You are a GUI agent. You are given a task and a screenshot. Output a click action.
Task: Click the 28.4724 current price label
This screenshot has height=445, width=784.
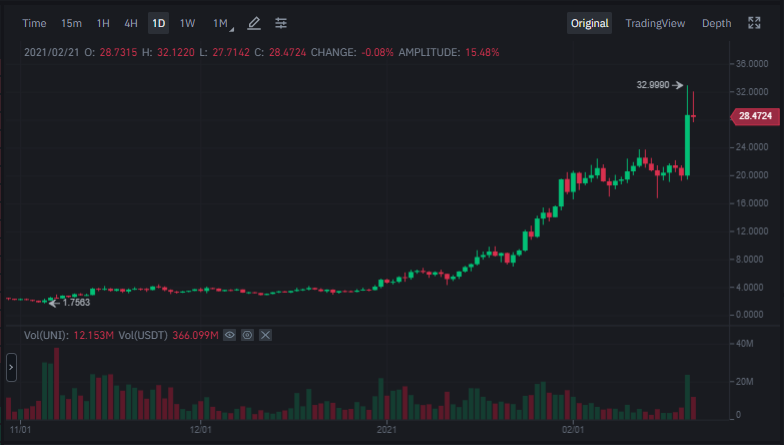point(755,116)
